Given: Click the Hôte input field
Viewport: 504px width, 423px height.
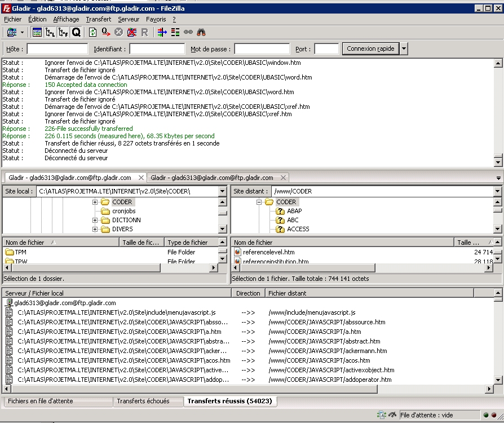Looking at the screenshot, I should pos(58,49).
